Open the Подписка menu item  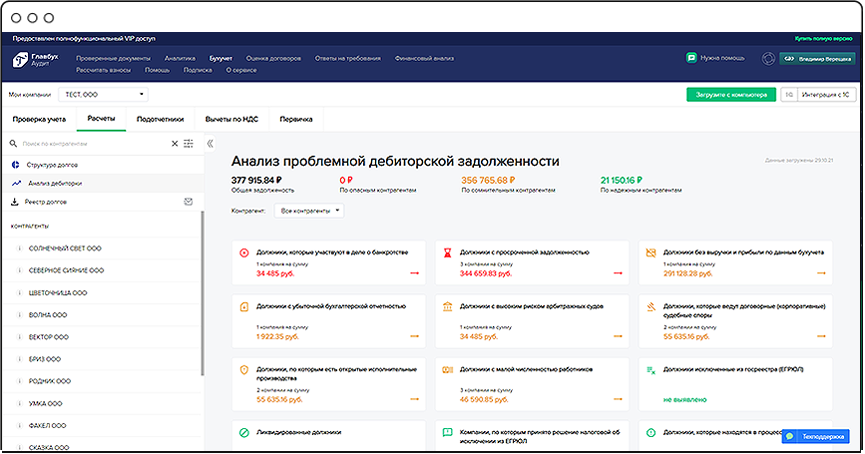coord(198,71)
